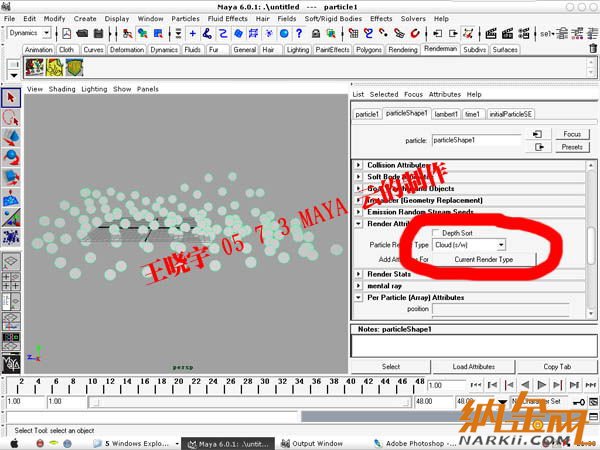Expand the mental ray section
The height and width of the screenshot is (450, 600).
coord(358,286)
